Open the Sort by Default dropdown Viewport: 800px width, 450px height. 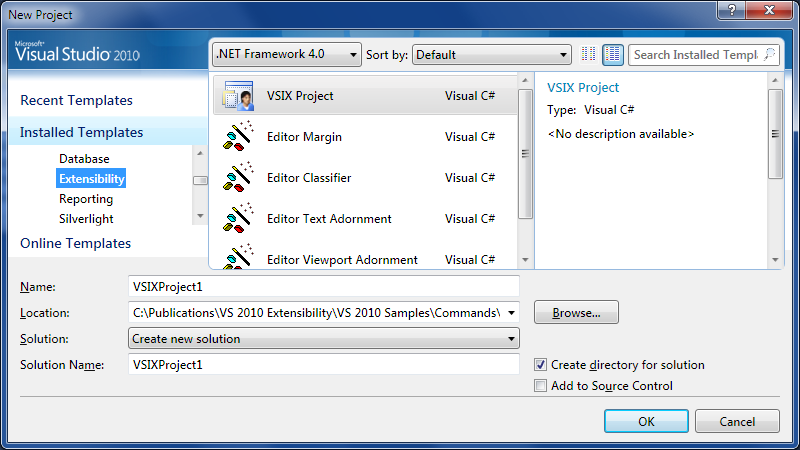[x=492, y=54]
